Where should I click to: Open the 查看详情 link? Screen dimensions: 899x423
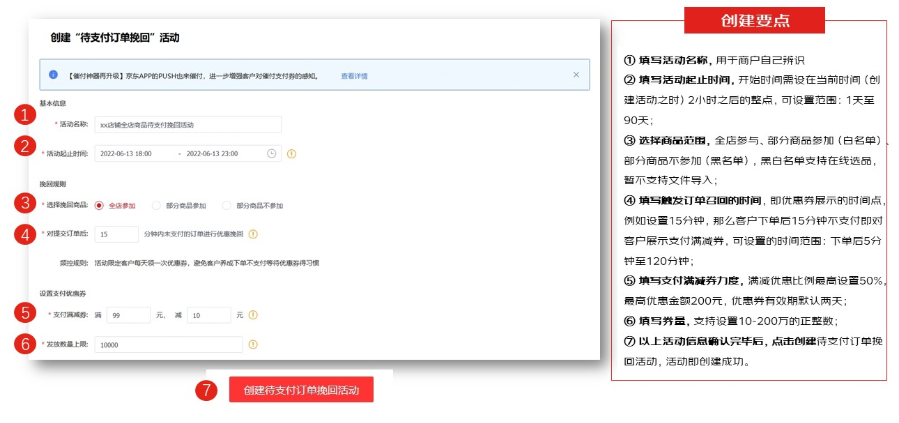[354, 75]
